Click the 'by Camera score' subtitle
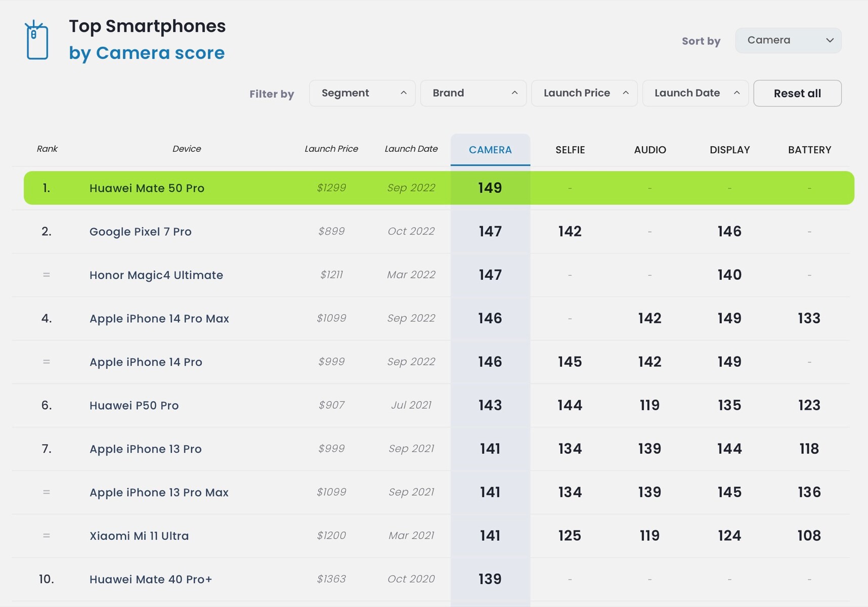This screenshot has width=868, height=607. tap(147, 53)
